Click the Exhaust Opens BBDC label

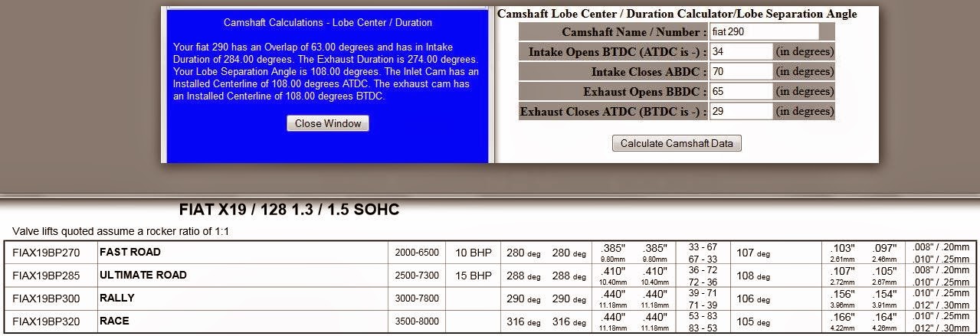[x=645, y=92]
